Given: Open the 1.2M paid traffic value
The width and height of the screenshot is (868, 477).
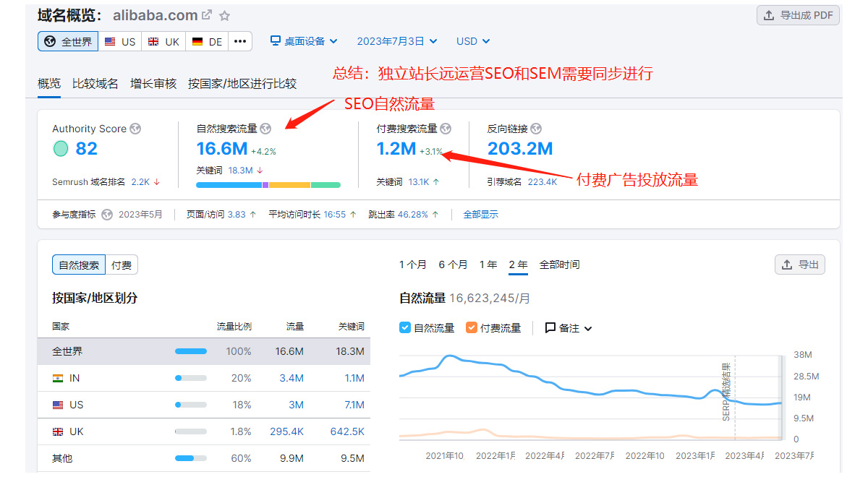Looking at the screenshot, I should click(396, 149).
